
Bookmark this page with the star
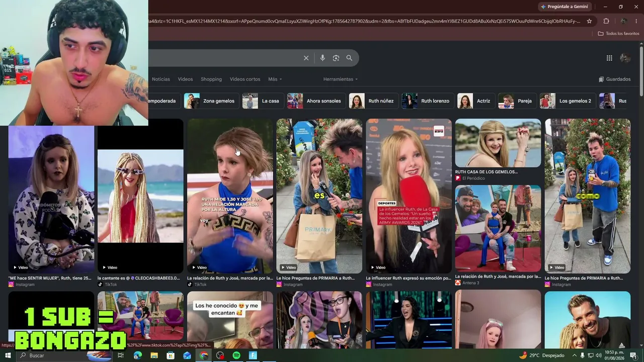click(x=590, y=21)
